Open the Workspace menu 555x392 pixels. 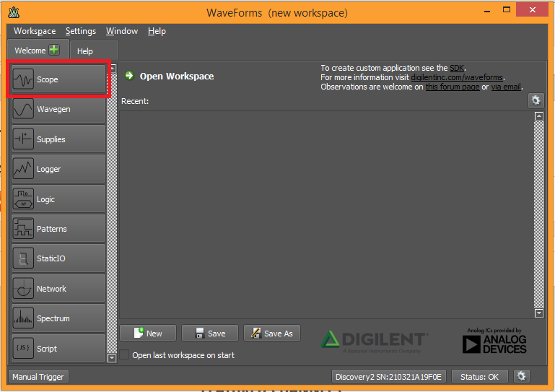tap(35, 31)
